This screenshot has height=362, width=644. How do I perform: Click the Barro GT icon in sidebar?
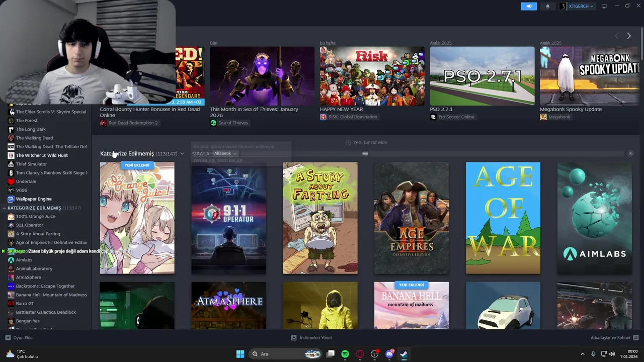click(11, 304)
